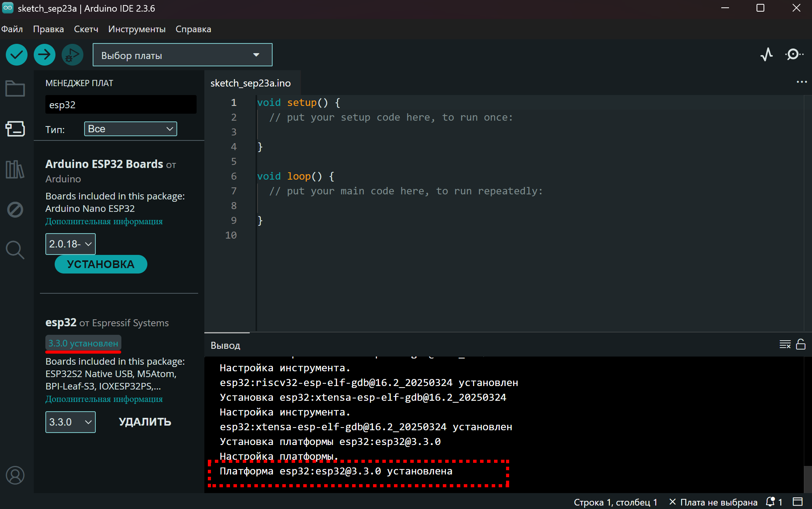The width and height of the screenshot is (812, 509).
Task: Click the Verify sketch checkmark button
Action: pyautogui.click(x=16, y=55)
